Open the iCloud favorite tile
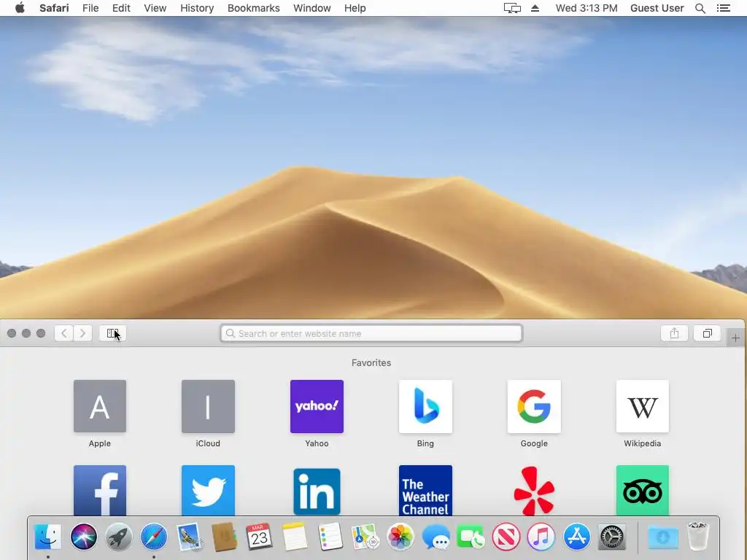Viewport: 747px width, 560px height. coord(208,406)
